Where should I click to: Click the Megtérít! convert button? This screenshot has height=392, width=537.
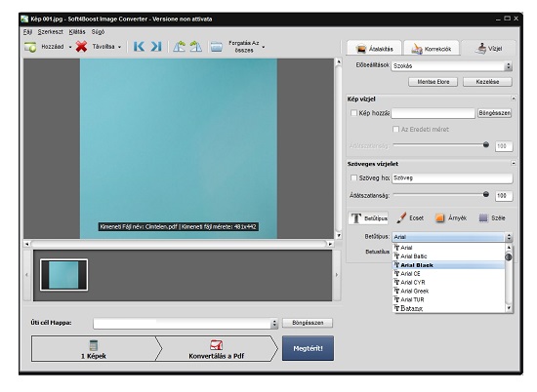click(x=308, y=348)
